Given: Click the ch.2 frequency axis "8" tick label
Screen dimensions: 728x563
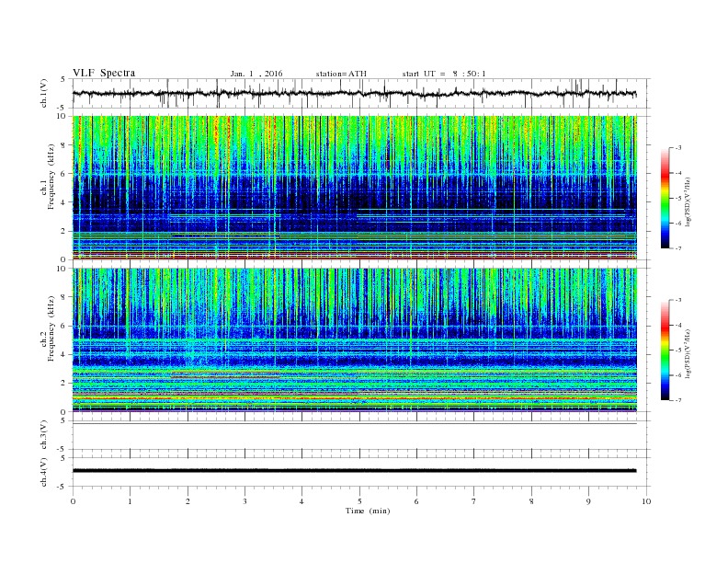Looking at the screenshot, I should point(64,297).
